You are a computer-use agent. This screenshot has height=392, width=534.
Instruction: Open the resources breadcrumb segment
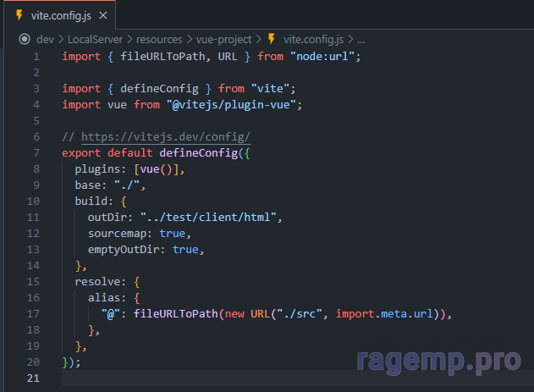pyautogui.click(x=159, y=40)
